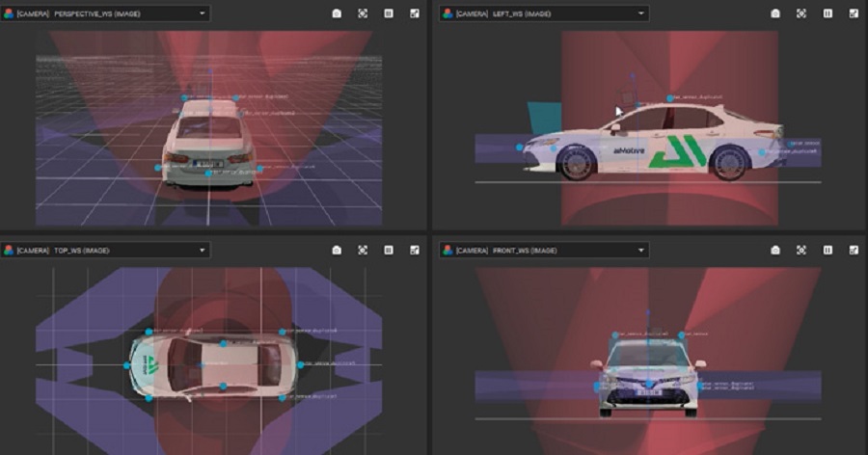Select the rear-center trunk sensor dot in TOP_WS
Screen dimensions: 868x455
coord(301,364)
